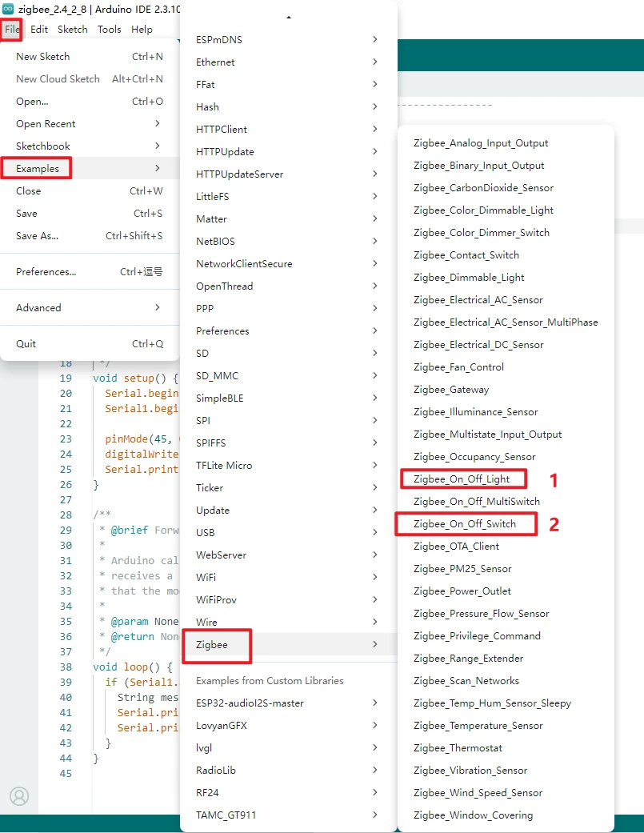Viewport: 644px width, 833px height.
Task: Open Preferences... from File menu
Action: click(x=90, y=271)
